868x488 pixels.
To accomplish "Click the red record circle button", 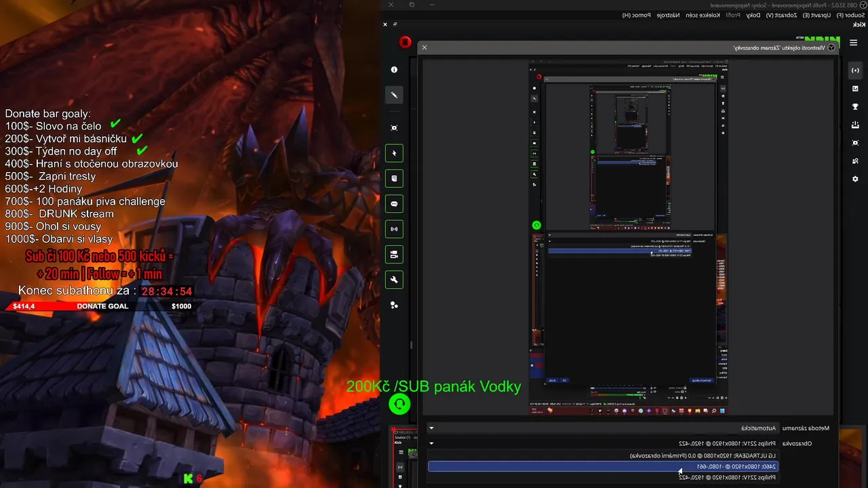I will click(x=406, y=42).
